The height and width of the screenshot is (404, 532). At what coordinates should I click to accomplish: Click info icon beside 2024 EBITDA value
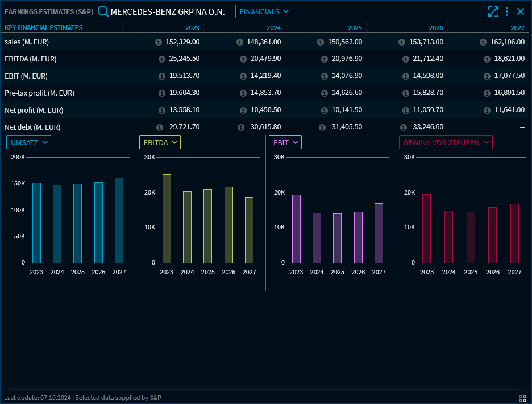pyautogui.click(x=240, y=59)
